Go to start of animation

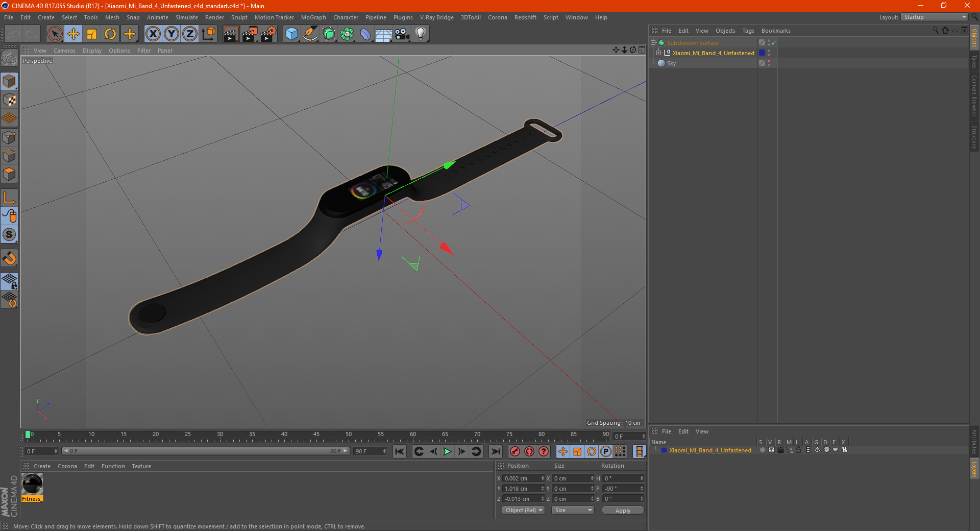coord(400,451)
